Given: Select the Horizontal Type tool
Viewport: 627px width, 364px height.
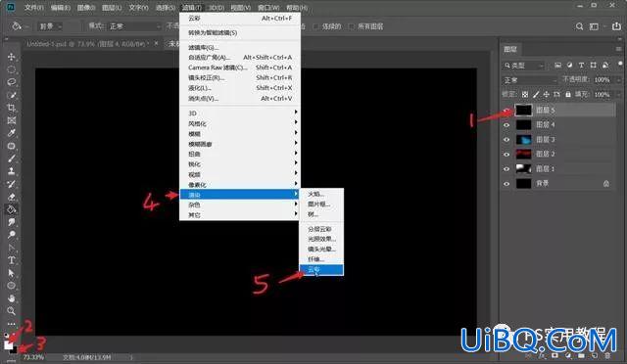Looking at the screenshot, I should tap(11, 260).
